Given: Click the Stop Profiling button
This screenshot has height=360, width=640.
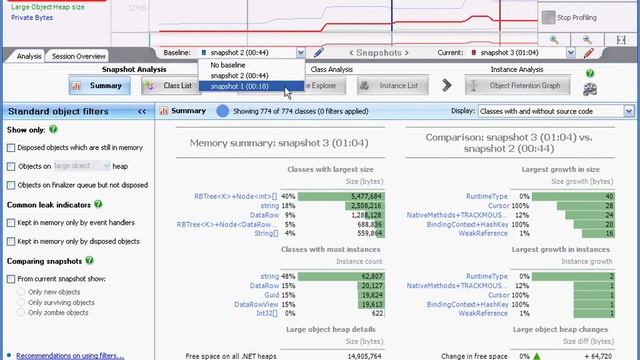Looking at the screenshot, I should tap(570, 18).
